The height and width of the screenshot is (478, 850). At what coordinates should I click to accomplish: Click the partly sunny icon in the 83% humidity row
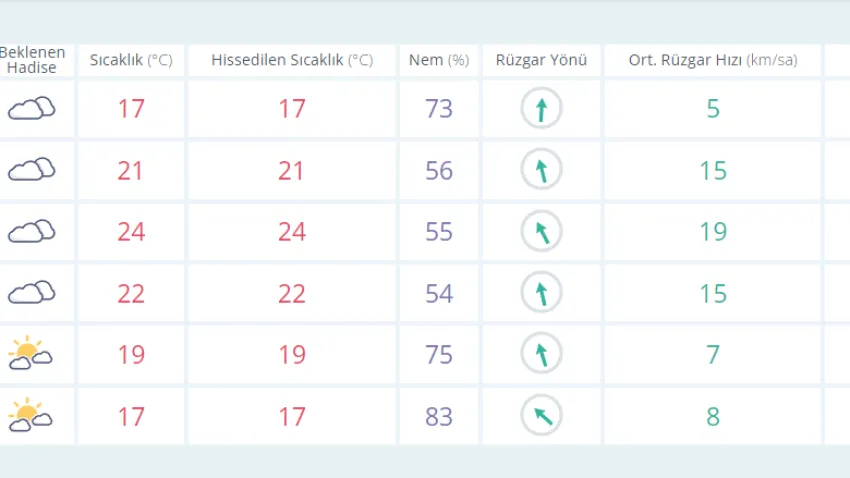tap(30, 415)
